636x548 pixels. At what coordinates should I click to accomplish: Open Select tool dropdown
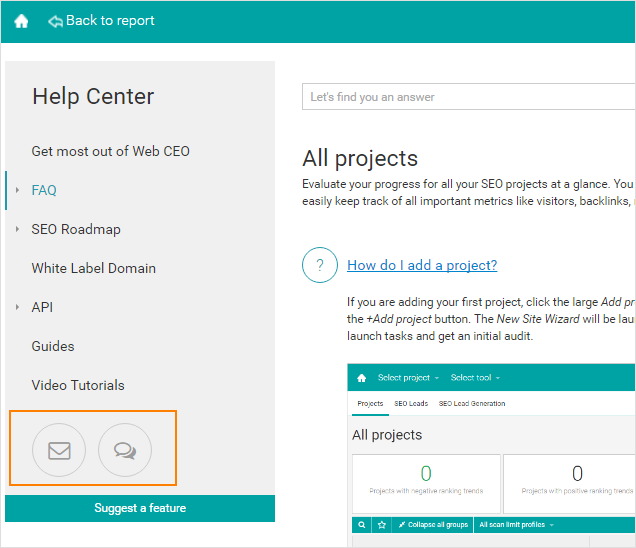pos(475,378)
